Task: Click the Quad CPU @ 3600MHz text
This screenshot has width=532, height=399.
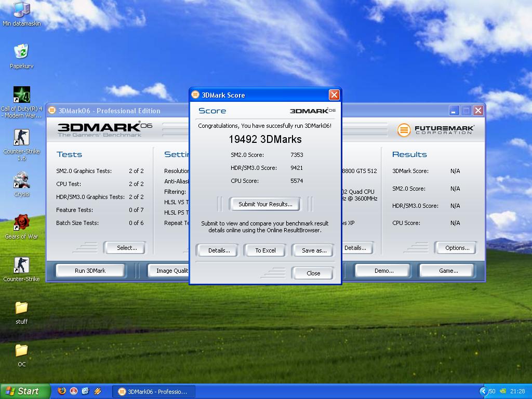Action: click(360, 195)
